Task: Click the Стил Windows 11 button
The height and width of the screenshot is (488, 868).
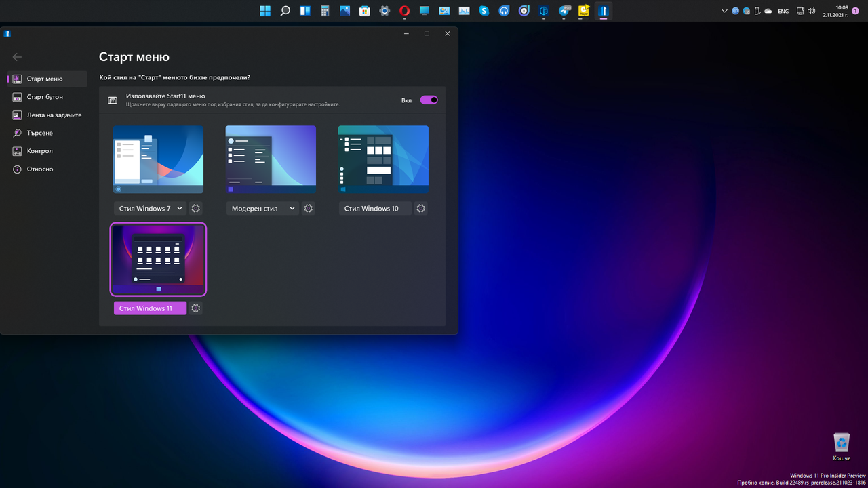Action: click(x=150, y=308)
